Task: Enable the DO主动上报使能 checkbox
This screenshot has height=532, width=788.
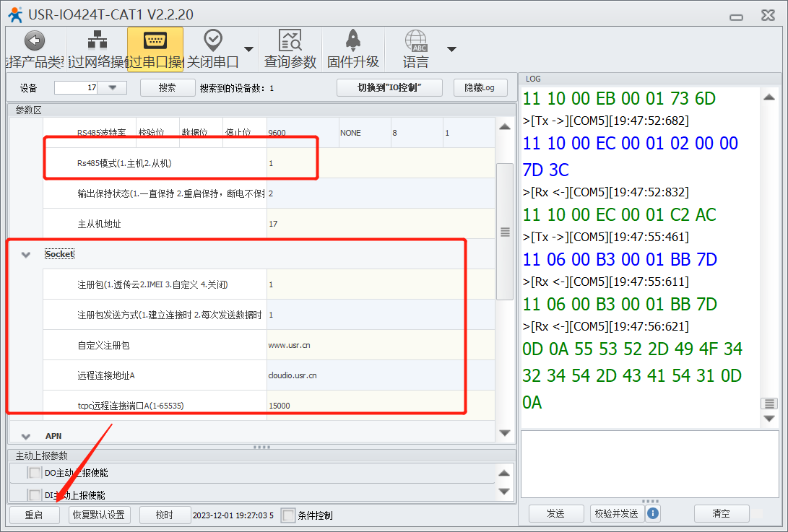Action: (x=34, y=473)
